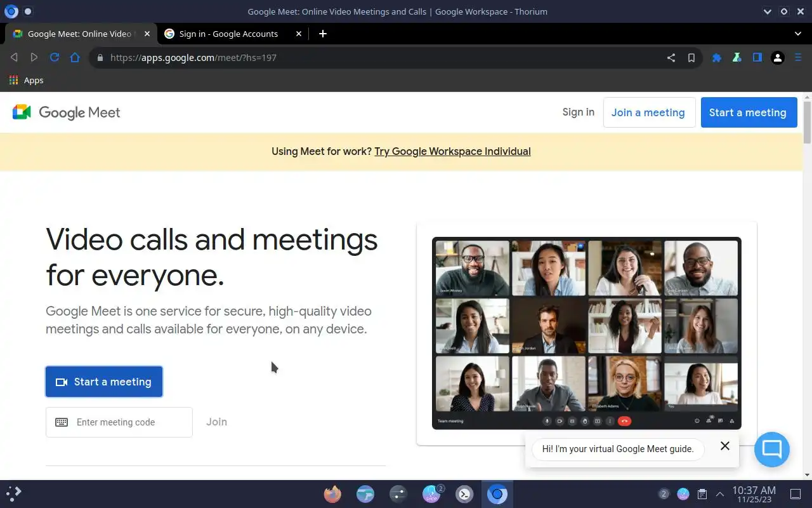Open the browser profile avatar menu
This screenshot has height=508, width=812.
coord(778,58)
